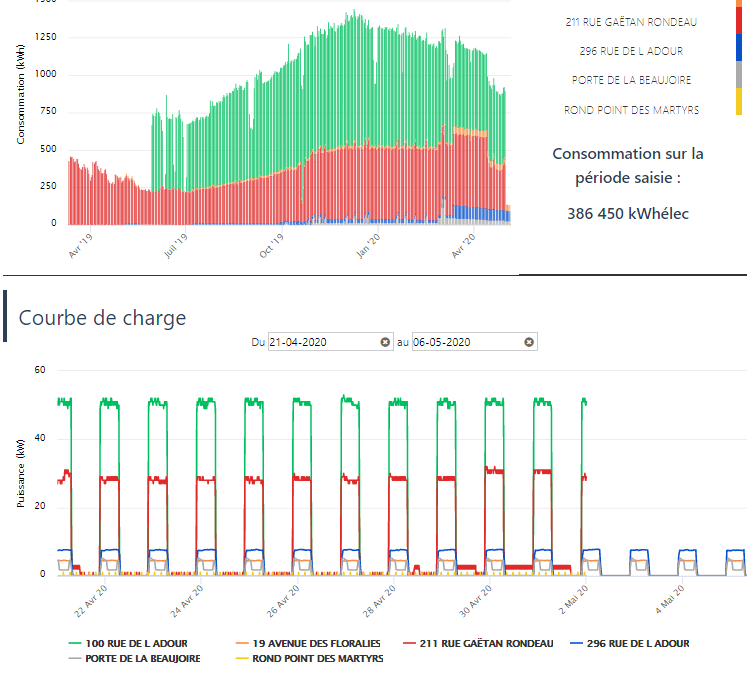This screenshot has width=747, height=675.
Task: Click the 26 Avr 20 axis label
Action: point(283,601)
